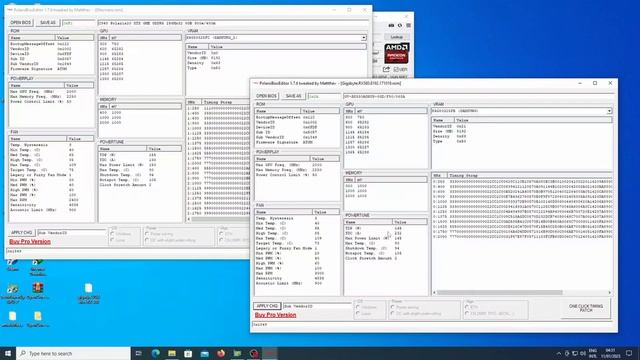
Task: Click Lookup button in GPU-Z window behind
Action: (x=397, y=37)
